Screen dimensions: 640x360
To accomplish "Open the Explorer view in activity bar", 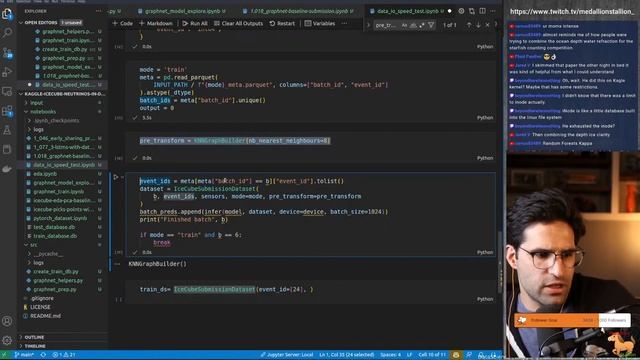I will pos(7,14).
